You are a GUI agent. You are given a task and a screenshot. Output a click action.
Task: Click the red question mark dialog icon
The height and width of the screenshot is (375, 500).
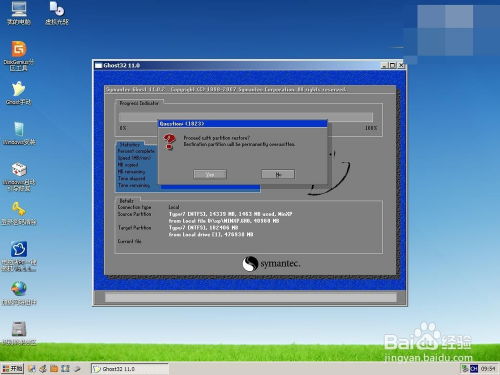pyautogui.click(x=170, y=142)
